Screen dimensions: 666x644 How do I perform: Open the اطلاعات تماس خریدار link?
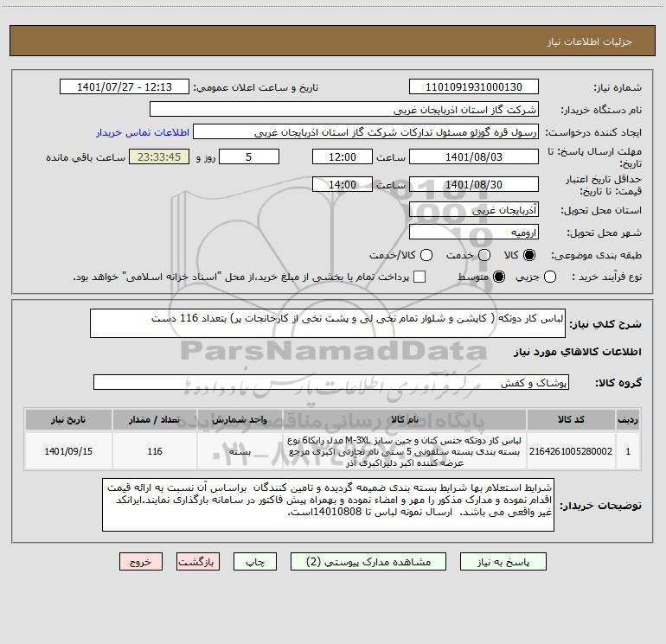click(x=143, y=132)
